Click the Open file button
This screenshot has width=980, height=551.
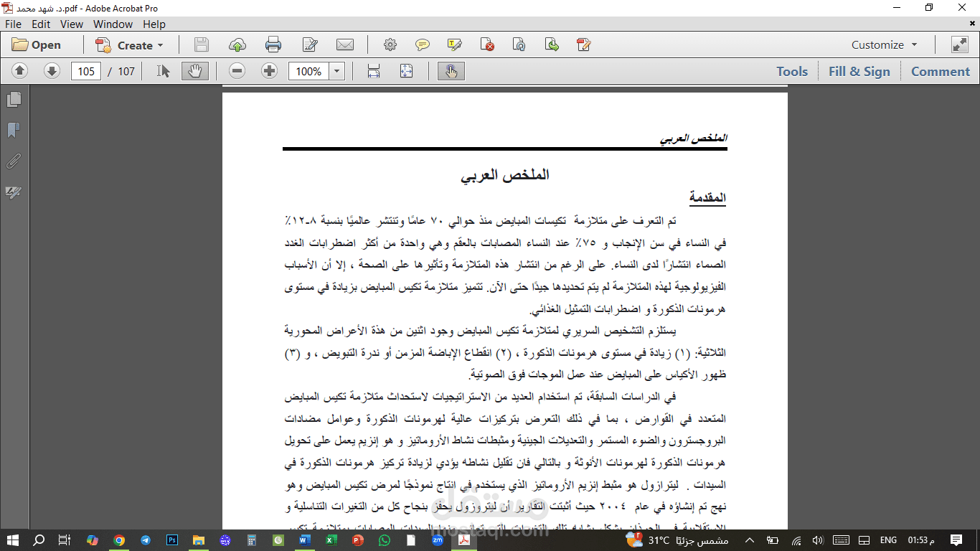click(x=37, y=45)
